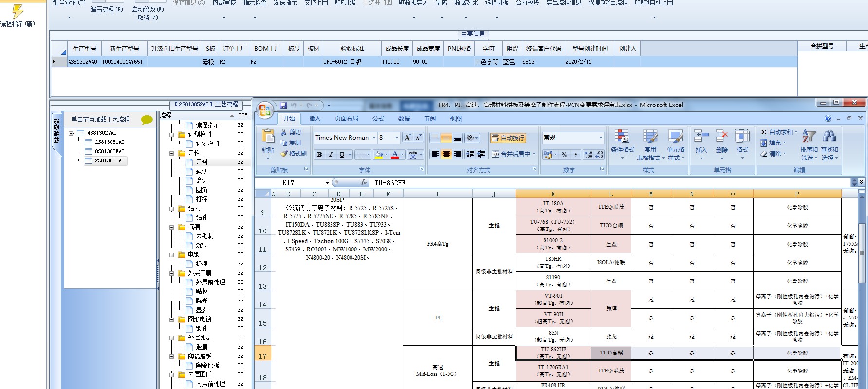
Task: Left-align cell text
Action: click(435, 154)
